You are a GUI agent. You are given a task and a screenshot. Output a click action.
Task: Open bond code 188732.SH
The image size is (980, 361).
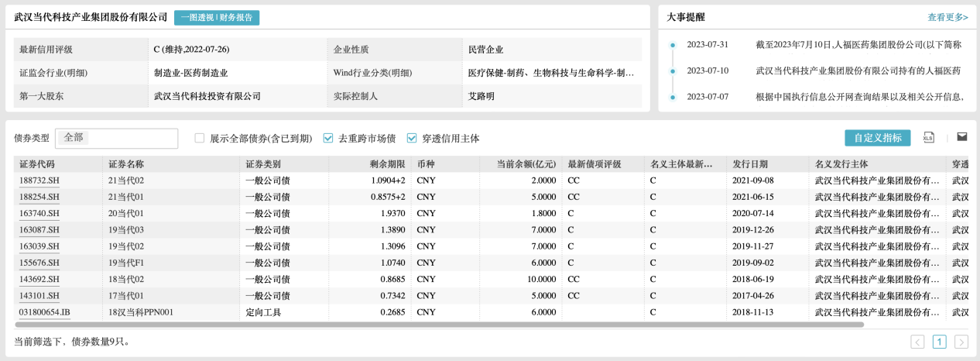(39, 180)
